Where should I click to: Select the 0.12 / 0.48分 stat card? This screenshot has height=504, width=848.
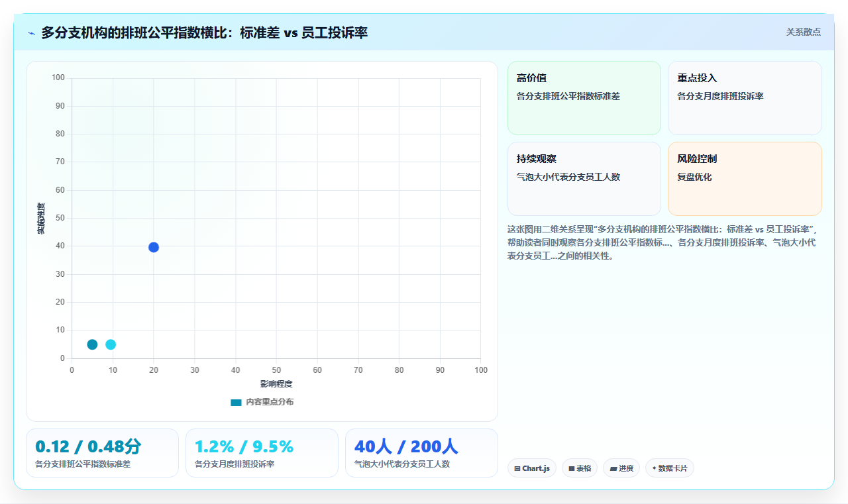[102, 453]
